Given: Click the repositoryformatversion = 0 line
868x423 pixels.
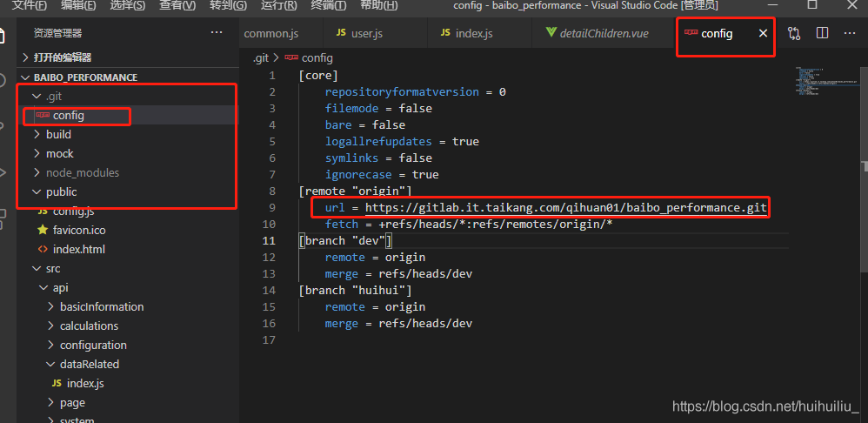Looking at the screenshot, I should coord(415,92).
